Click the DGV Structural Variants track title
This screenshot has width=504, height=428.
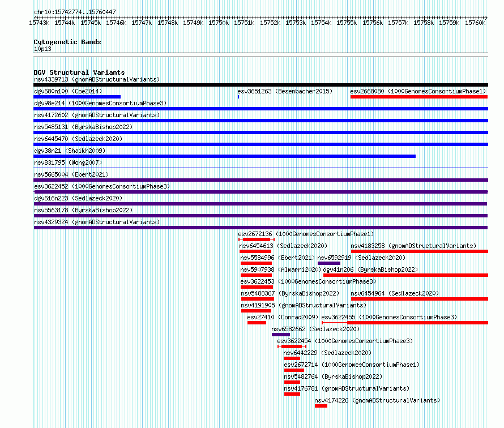(x=79, y=72)
